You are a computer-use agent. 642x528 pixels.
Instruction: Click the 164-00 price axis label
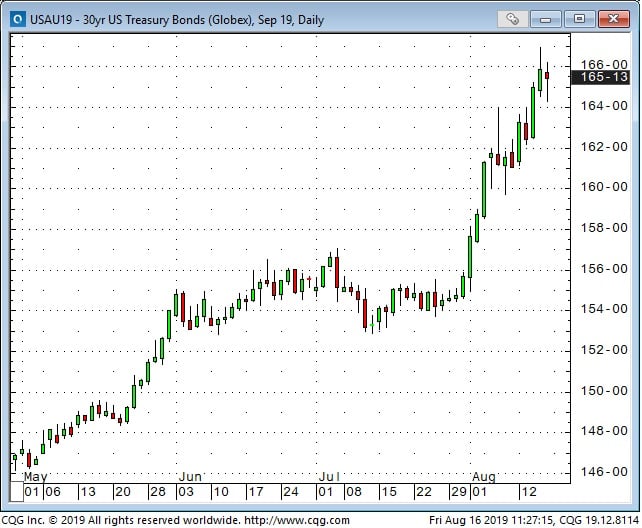(604, 106)
